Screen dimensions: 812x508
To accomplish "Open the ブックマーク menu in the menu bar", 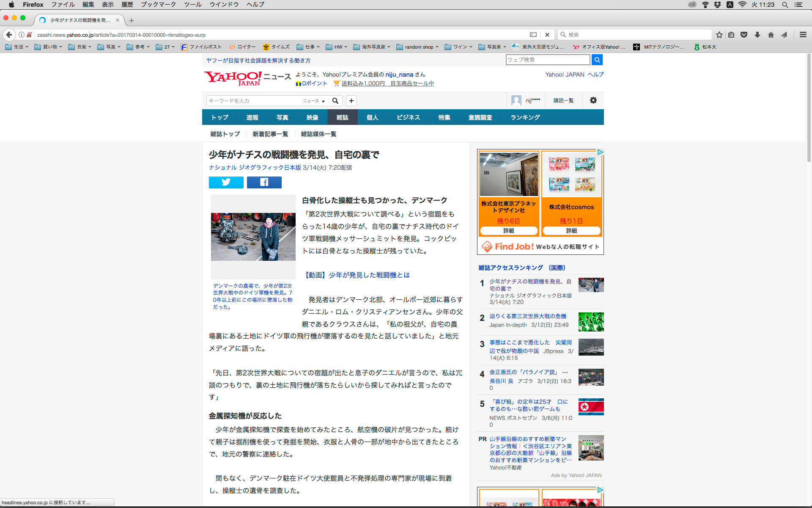I will (158, 5).
